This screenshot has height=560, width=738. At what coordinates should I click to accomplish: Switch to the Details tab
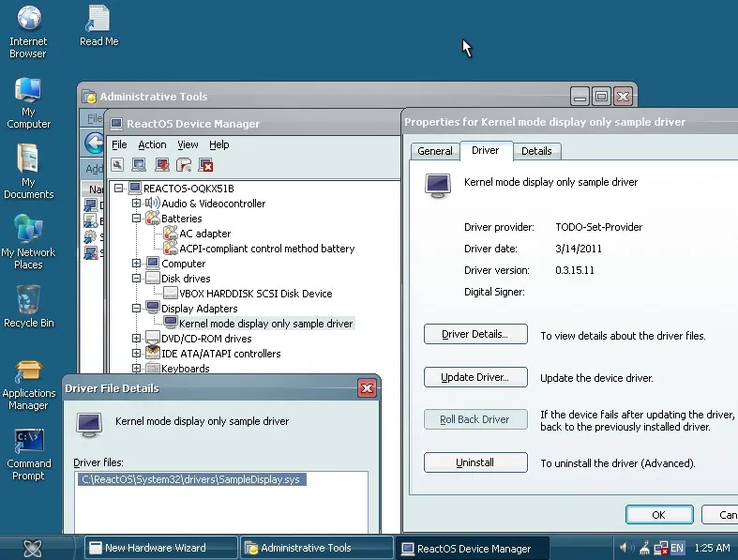pyautogui.click(x=536, y=151)
